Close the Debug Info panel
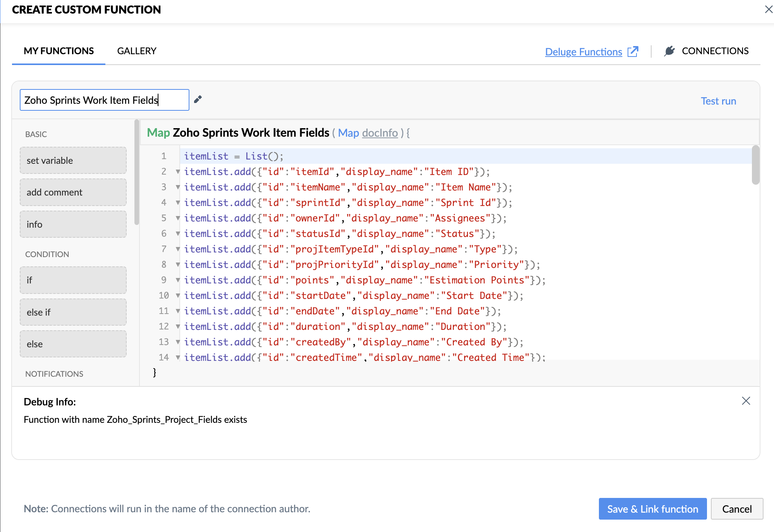The width and height of the screenshot is (774, 532). pyautogui.click(x=746, y=401)
